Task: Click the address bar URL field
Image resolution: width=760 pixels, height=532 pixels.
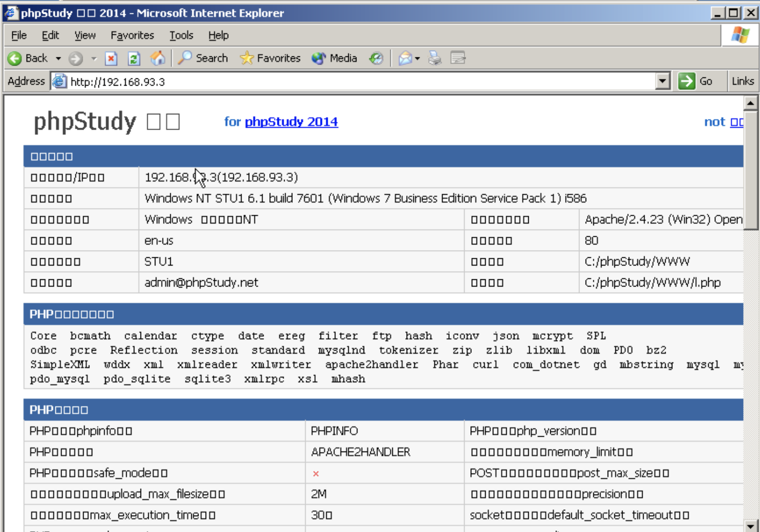Action: [359, 81]
